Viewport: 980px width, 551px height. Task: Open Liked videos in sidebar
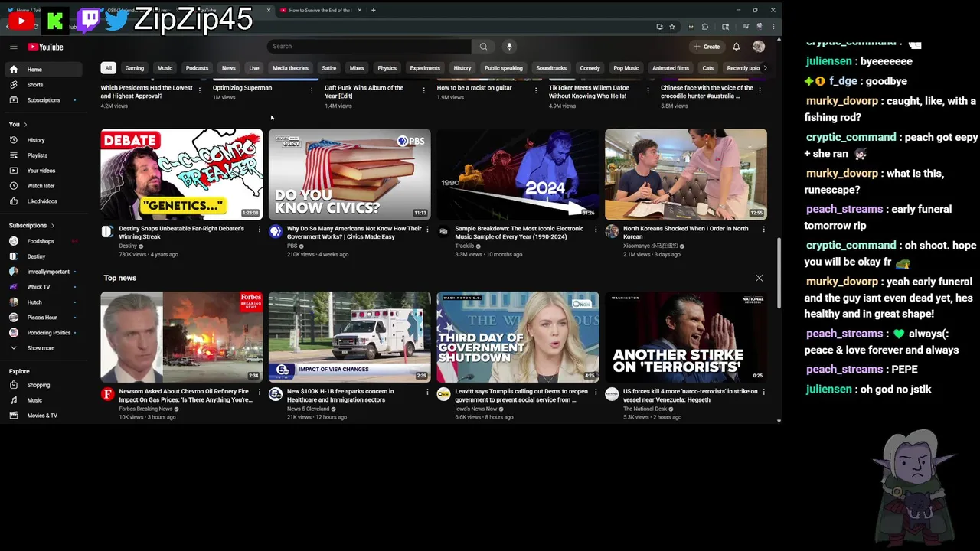42,201
